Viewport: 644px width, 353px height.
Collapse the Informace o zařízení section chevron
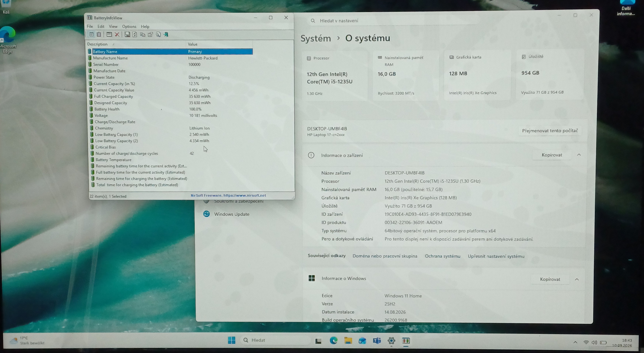click(x=579, y=155)
